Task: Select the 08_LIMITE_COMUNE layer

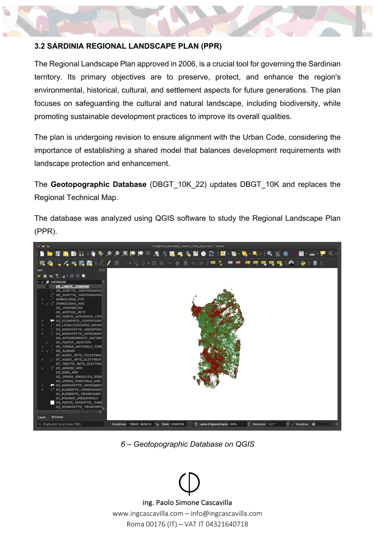Action: tap(72, 286)
